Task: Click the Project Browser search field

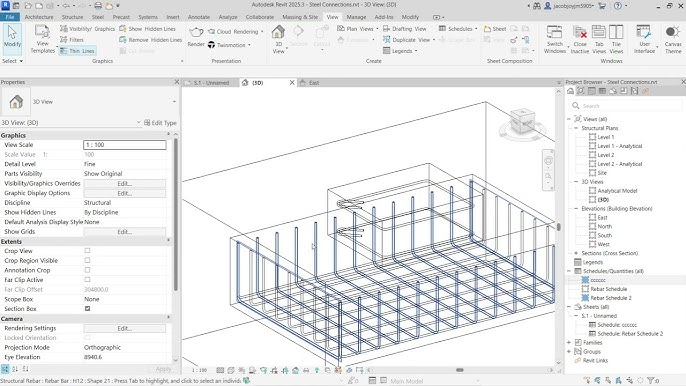Action: point(626,106)
